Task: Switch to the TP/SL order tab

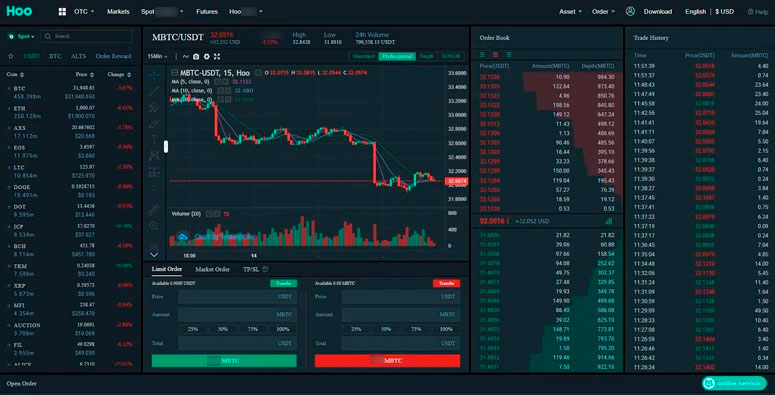Action: click(x=251, y=269)
